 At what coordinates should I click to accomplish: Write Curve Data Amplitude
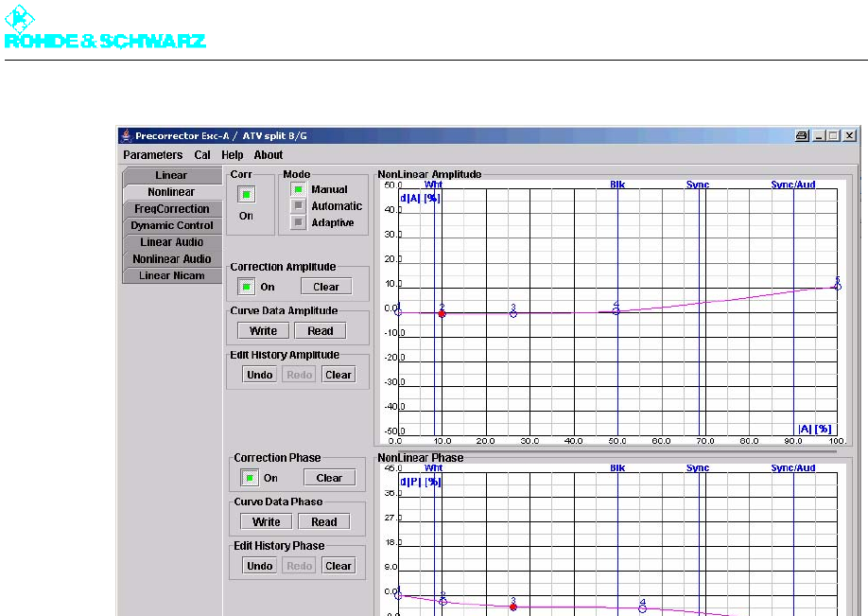click(x=264, y=331)
